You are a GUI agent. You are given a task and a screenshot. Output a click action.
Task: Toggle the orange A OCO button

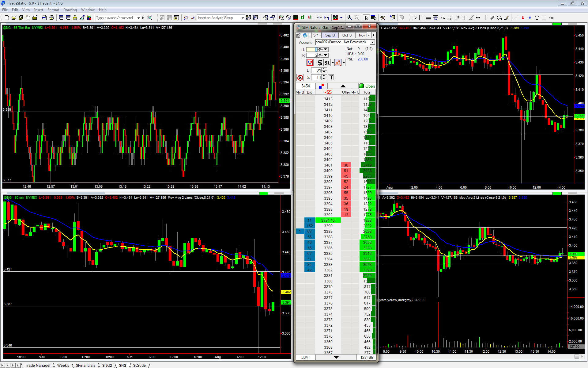pos(338,63)
